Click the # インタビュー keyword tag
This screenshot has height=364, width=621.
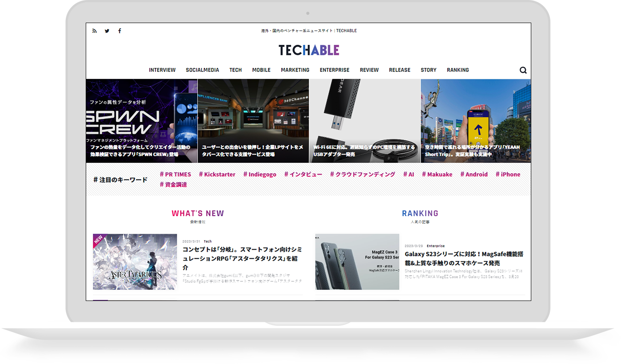(x=303, y=174)
